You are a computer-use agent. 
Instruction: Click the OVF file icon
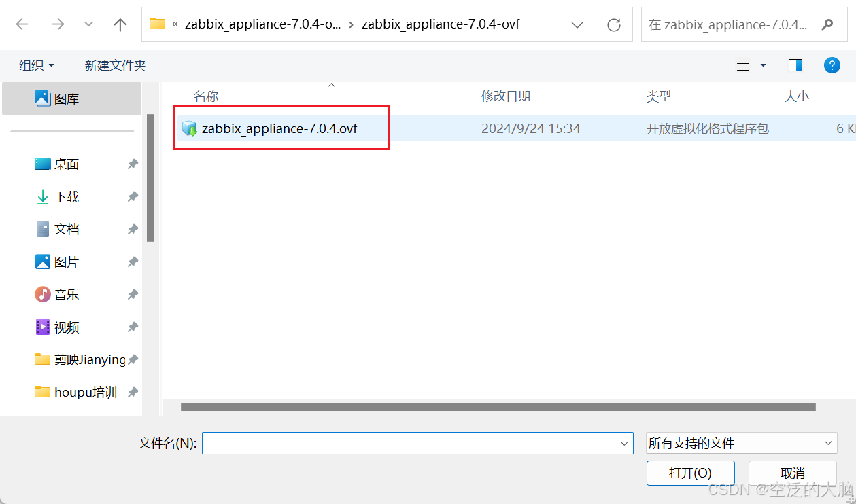[x=189, y=128]
